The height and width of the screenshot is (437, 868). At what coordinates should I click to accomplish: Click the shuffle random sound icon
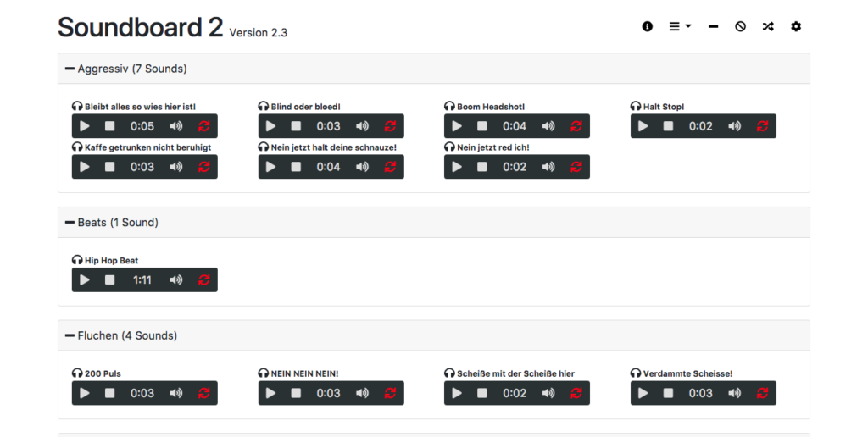(x=768, y=26)
